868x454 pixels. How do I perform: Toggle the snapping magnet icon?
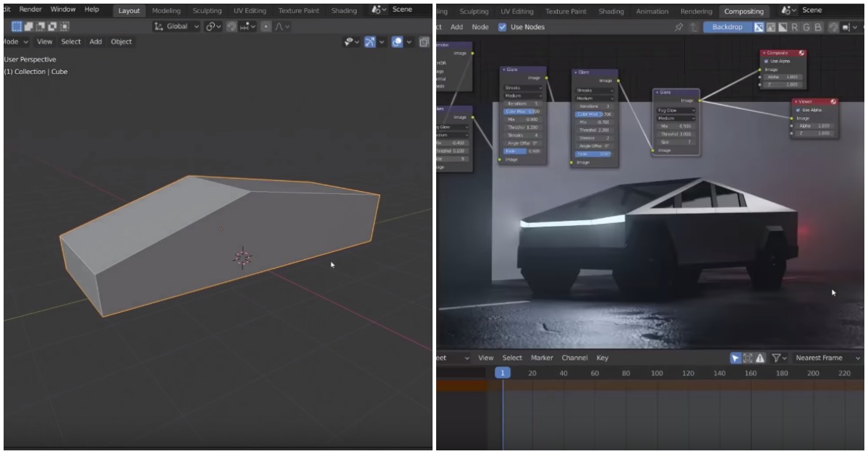231,26
